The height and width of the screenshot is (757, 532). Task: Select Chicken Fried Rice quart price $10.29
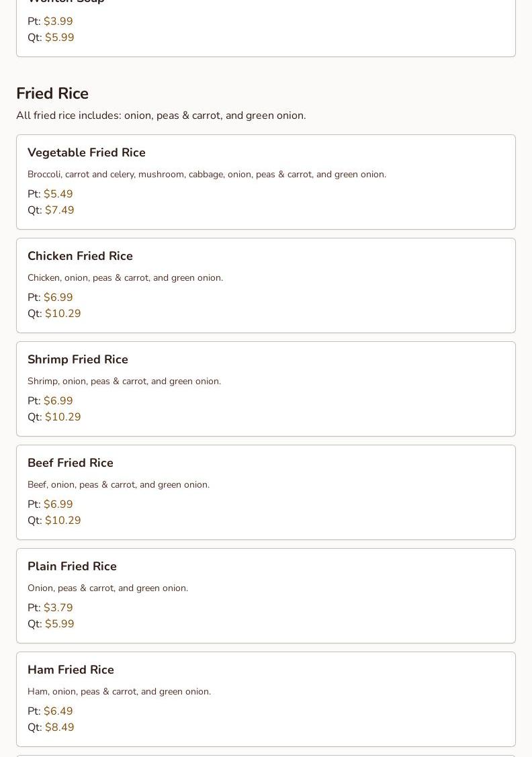pyautogui.click(x=63, y=314)
